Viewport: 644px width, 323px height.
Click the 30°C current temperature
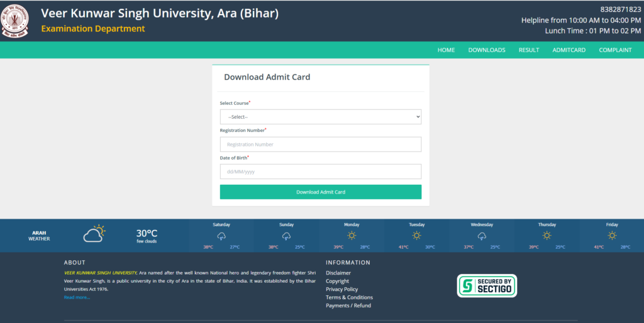click(x=147, y=234)
